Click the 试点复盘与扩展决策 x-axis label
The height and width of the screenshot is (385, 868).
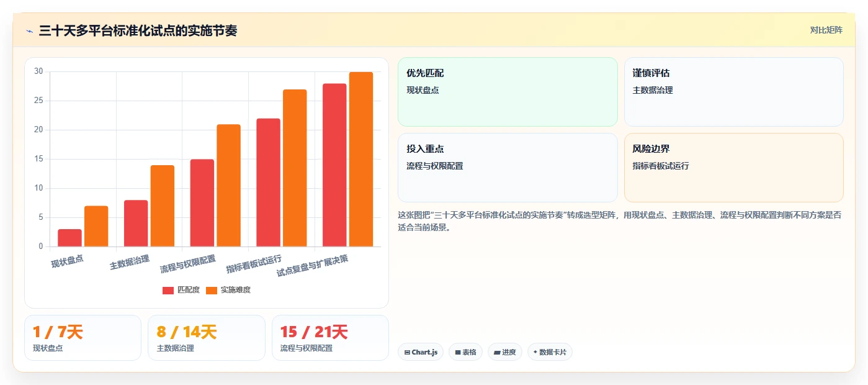[312, 265]
